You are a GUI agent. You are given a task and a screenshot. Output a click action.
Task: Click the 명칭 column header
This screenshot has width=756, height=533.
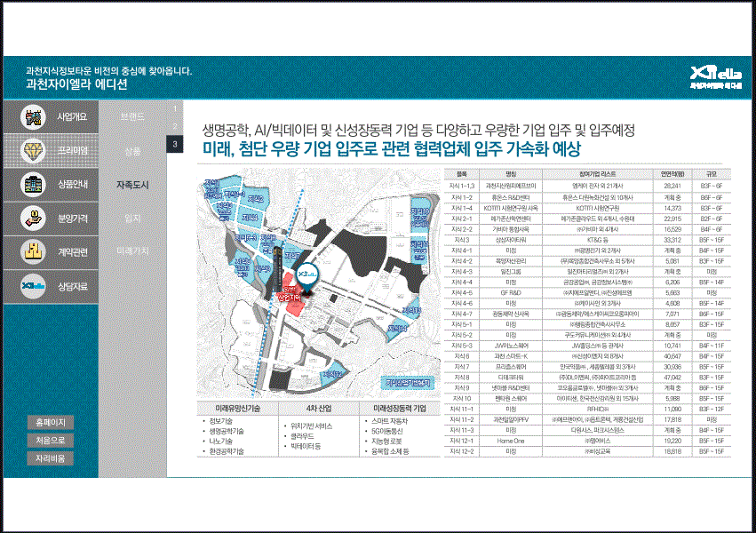(511, 174)
